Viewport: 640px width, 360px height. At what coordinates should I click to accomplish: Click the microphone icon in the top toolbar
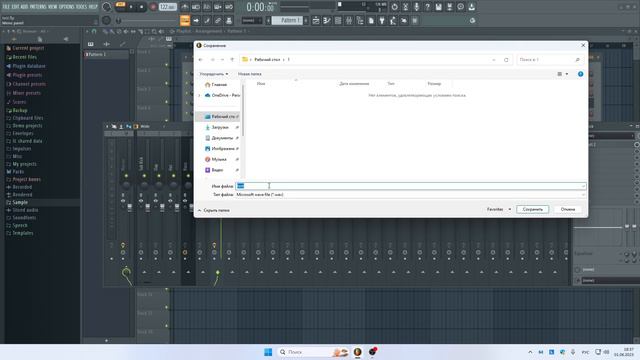(416, 7)
